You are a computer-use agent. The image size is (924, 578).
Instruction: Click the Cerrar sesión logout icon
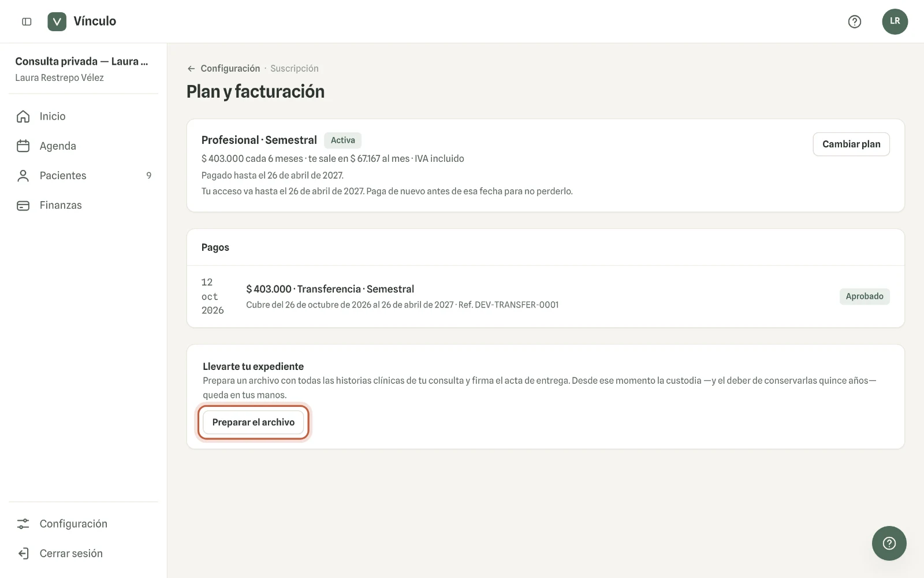(x=23, y=553)
